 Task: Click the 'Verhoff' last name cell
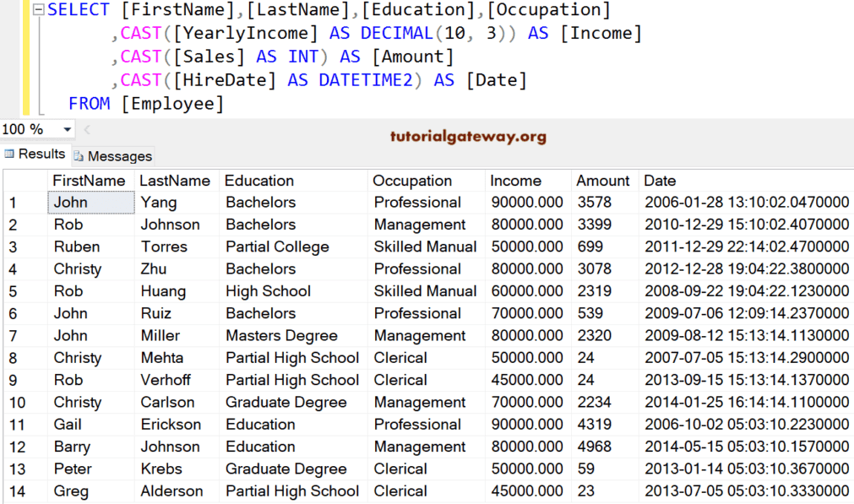click(177, 380)
